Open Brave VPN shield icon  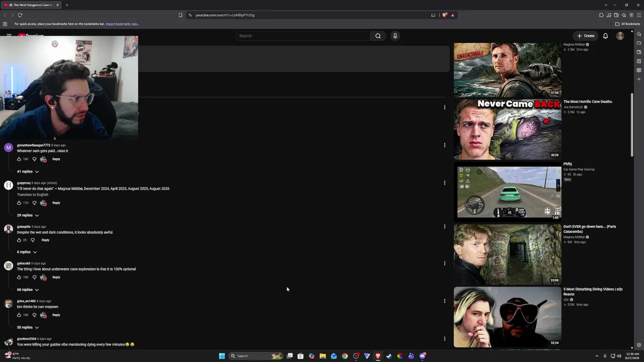(x=631, y=15)
